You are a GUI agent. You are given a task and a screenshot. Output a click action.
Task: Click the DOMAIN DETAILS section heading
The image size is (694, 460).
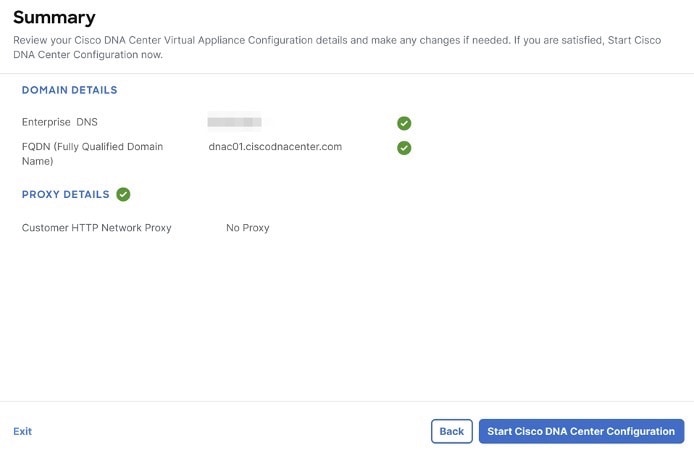point(69,90)
